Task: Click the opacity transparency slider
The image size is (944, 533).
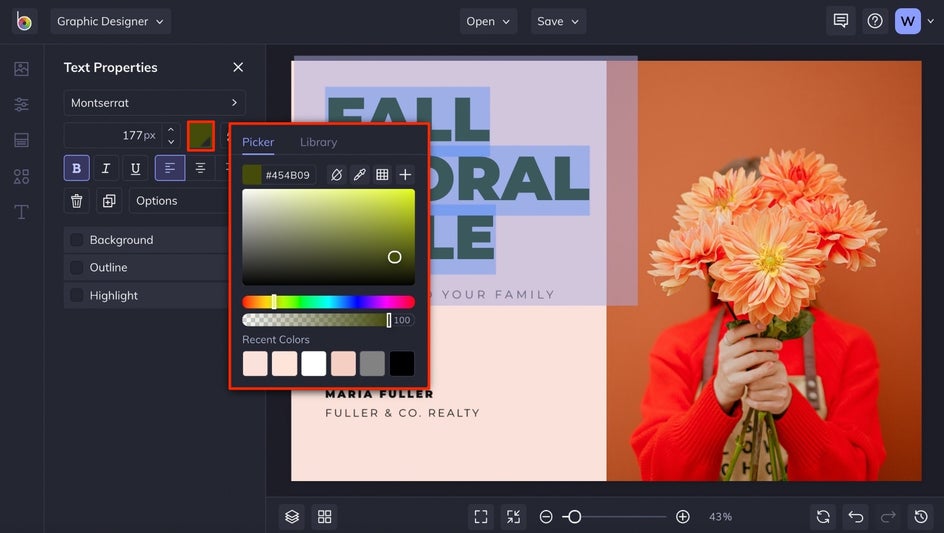Action: (x=316, y=320)
